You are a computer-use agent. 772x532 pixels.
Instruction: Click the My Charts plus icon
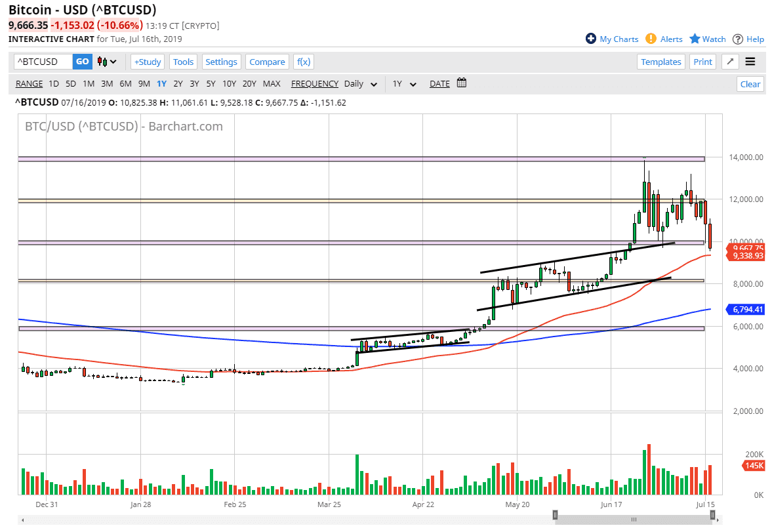pos(591,39)
